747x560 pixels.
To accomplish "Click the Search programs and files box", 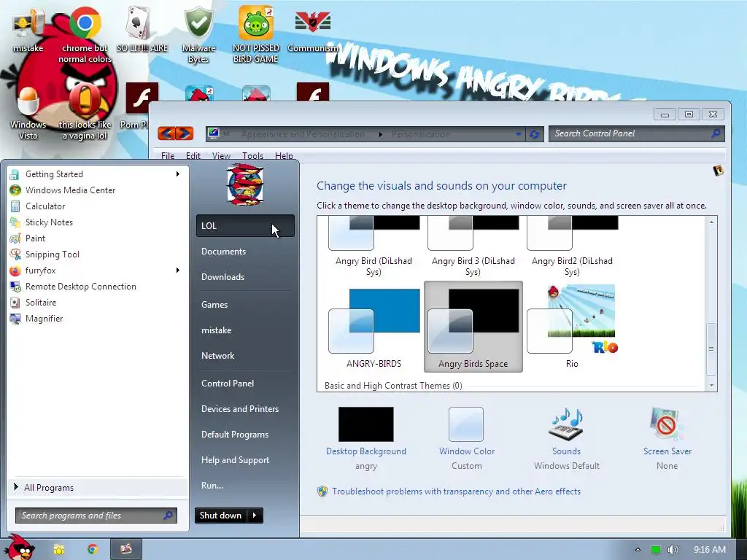I will [96, 516].
